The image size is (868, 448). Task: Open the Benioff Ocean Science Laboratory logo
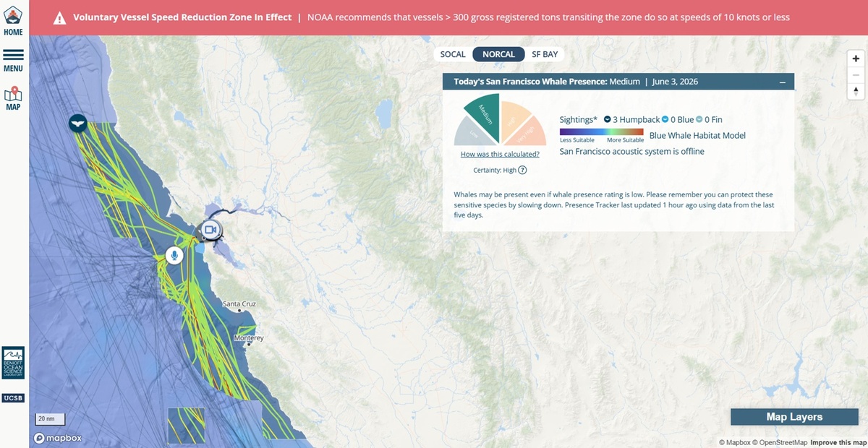[x=13, y=363]
